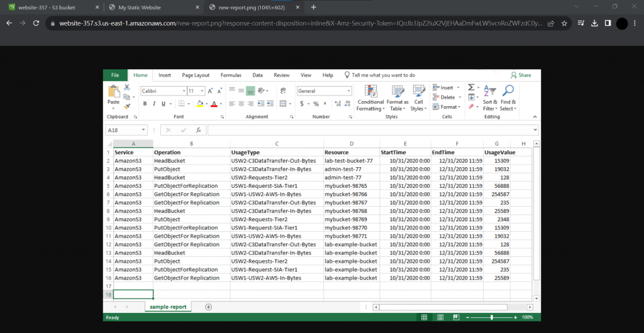Add a new sheet with the plus icon
Screen dimensions: 644x333
coord(209,307)
